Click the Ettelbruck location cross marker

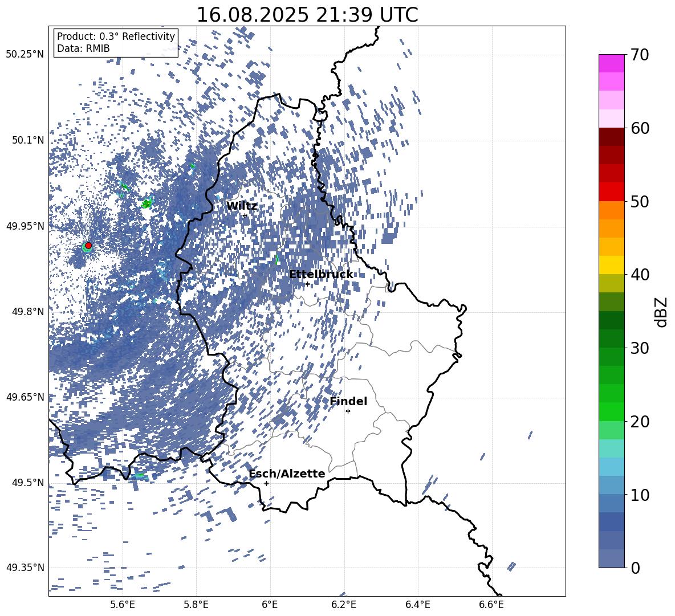point(307,284)
